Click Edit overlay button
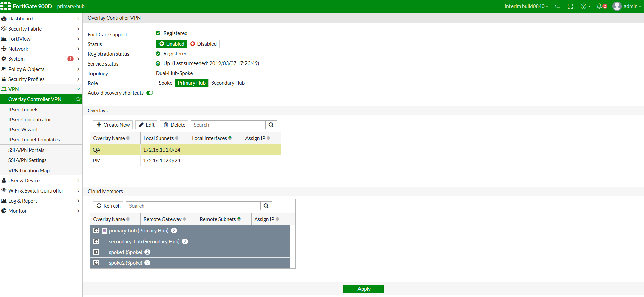 (x=146, y=125)
